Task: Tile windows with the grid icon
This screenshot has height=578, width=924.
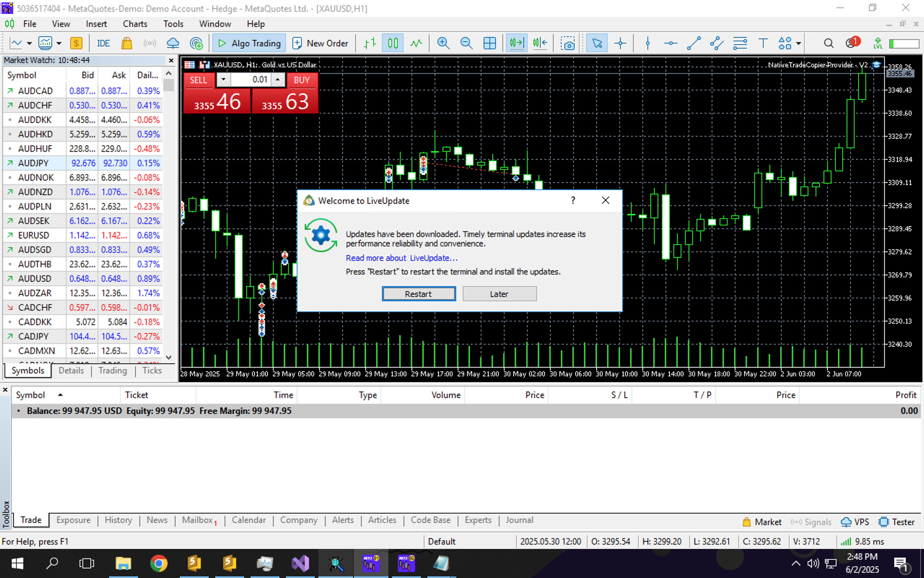Action: [489, 43]
